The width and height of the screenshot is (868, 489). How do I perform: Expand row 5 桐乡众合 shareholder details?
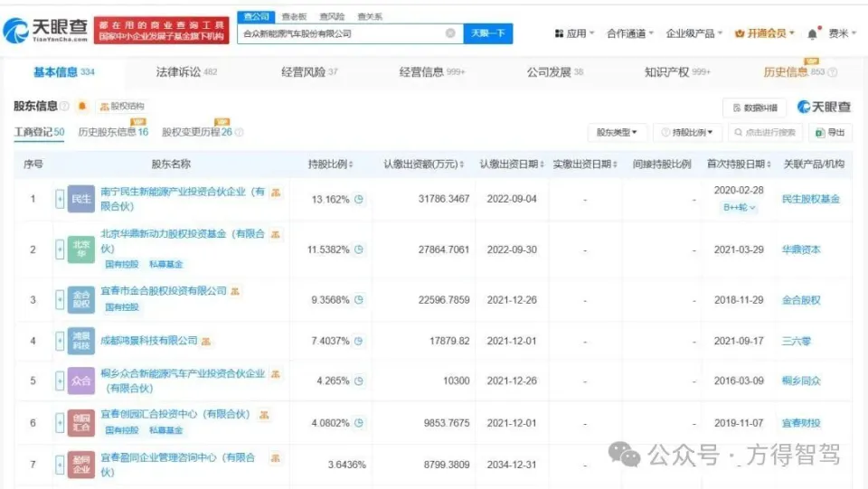[60, 381]
